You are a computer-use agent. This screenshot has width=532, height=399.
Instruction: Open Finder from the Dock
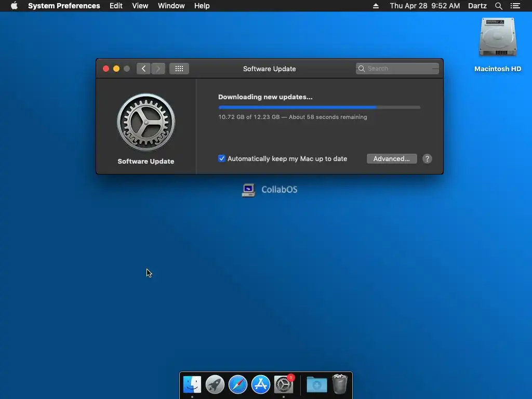click(192, 384)
